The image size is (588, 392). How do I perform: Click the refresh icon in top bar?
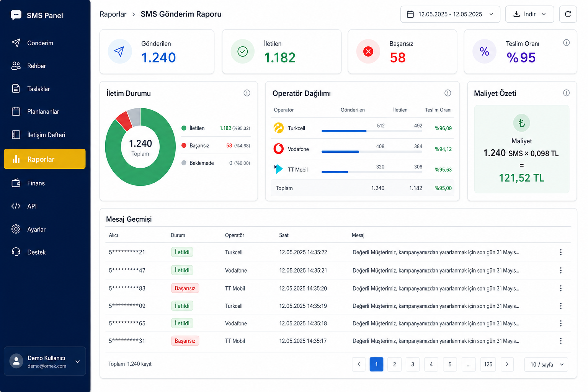pyautogui.click(x=568, y=14)
